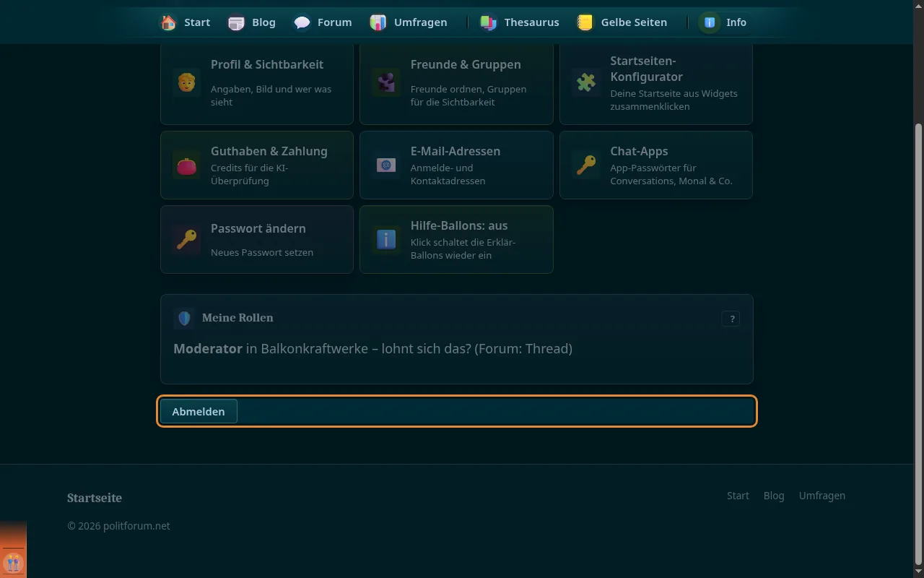Toggle Hilfe-Ballons: aus setting
Image resolution: width=924 pixels, height=578 pixels.
click(456, 240)
